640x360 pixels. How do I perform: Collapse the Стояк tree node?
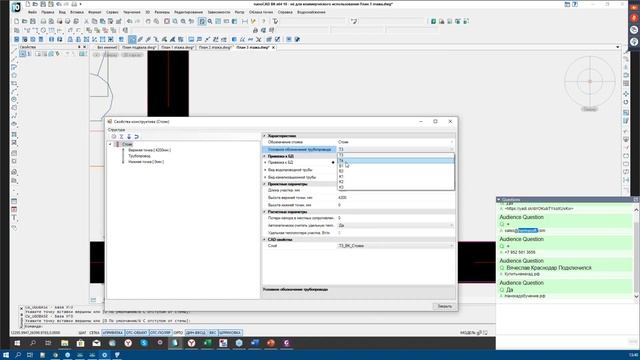tap(110, 144)
